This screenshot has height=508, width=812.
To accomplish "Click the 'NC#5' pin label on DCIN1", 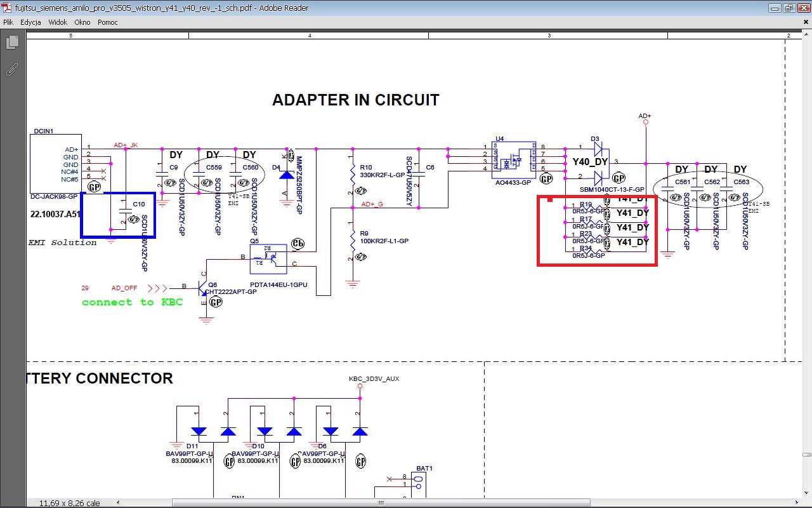I will pyautogui.click(x=70, y=180).
